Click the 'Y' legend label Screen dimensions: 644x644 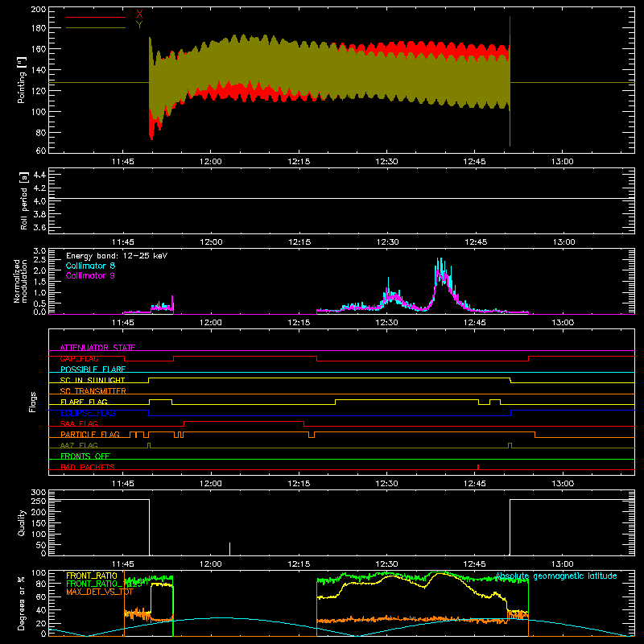(139, 25)
